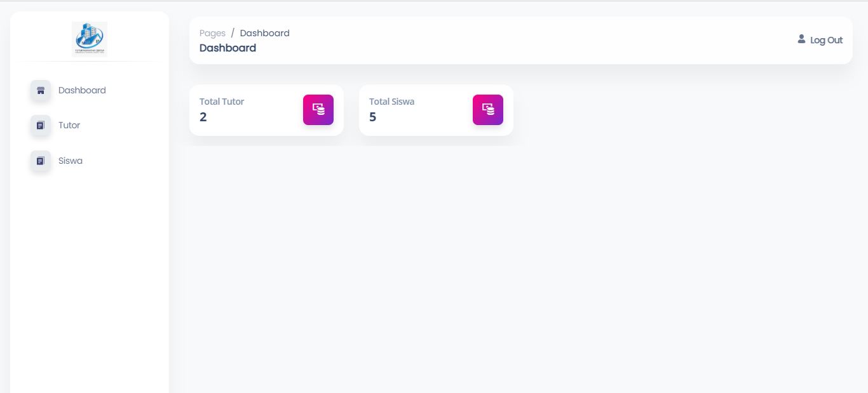The image size is (868, 393).
Task: Open the Dashboard sidebar menu item
Action: tap(82, 90)
